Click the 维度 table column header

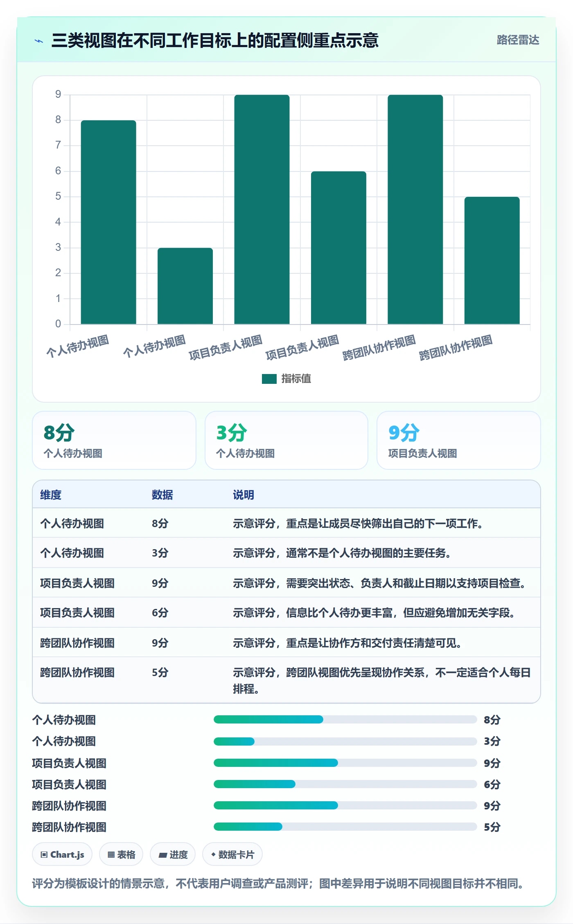[x=51, y=495]
